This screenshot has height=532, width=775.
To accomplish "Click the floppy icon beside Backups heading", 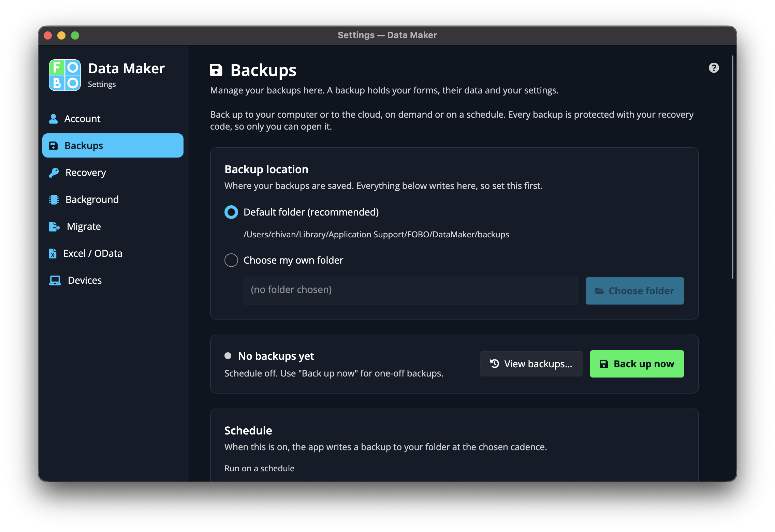I will coord(216,70).
